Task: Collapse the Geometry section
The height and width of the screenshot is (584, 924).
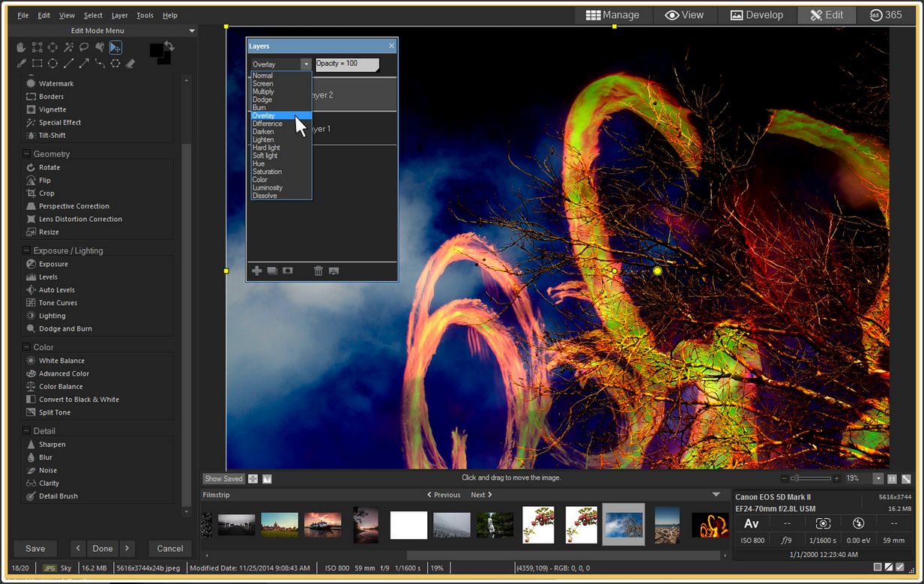Action: tap(28, 154)
